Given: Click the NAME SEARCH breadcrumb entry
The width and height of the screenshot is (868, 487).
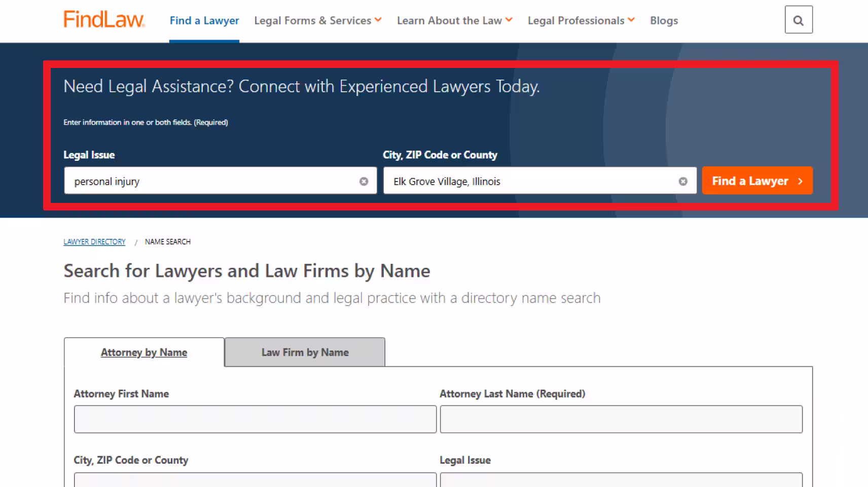Looking at the screenshot, I should [x=167, y=241].
